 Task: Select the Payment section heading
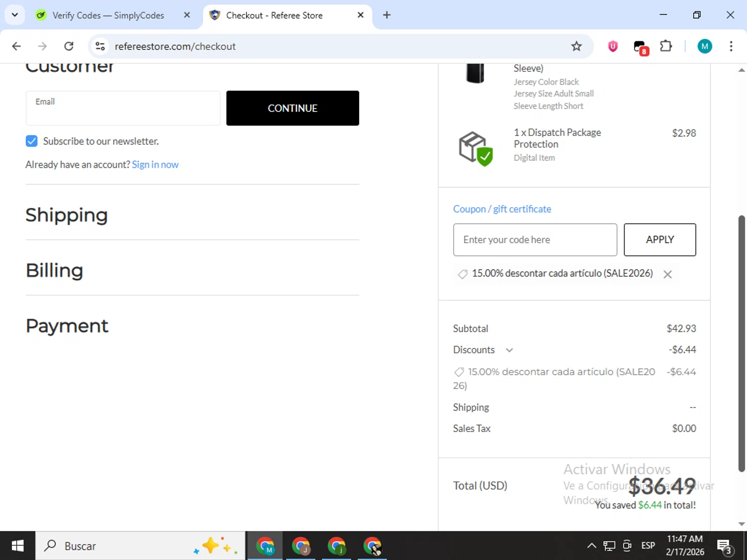coord(67,326)
